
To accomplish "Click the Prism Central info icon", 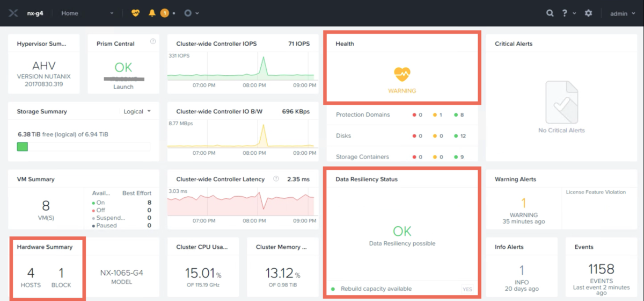I will pos(153,41).
